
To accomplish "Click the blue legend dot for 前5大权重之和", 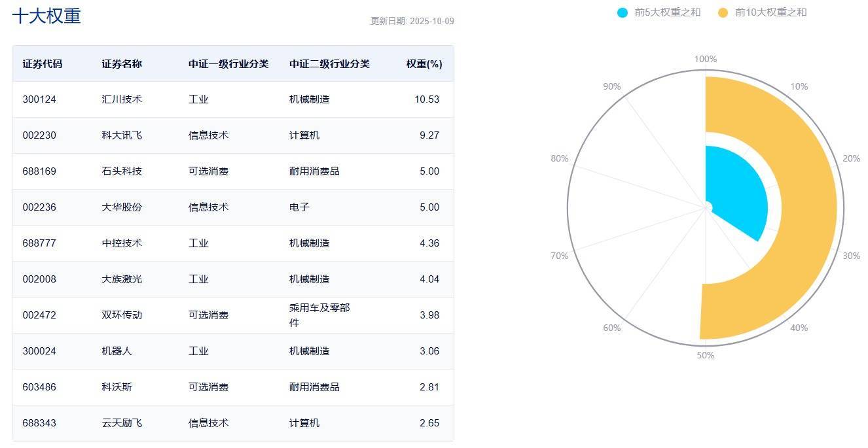I will coord(623,12).
